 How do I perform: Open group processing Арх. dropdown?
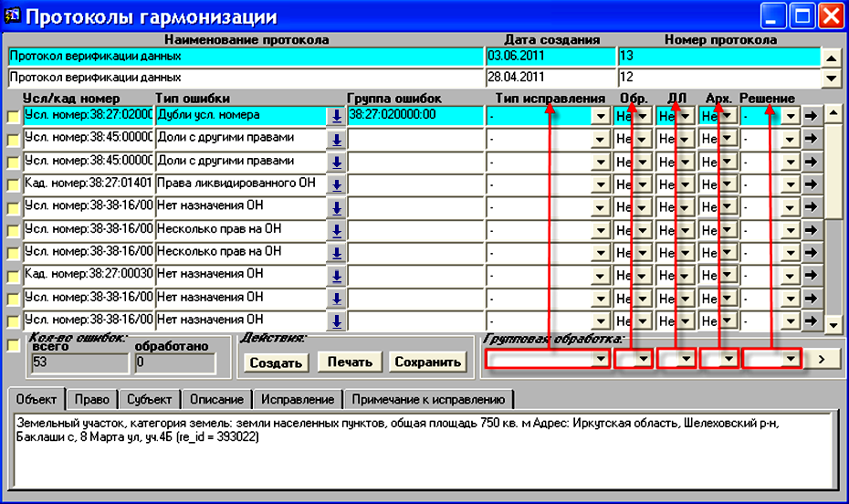point(728,359)
